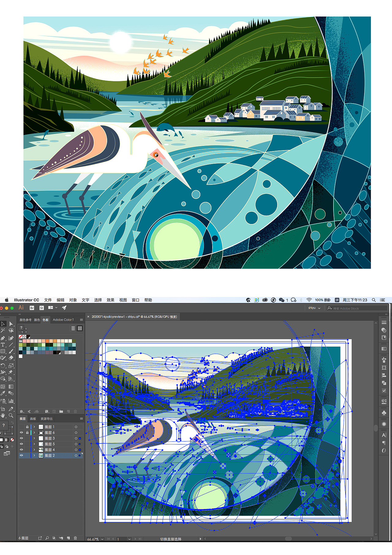Switch swatches to list view
392x555 pixels.
73,328
